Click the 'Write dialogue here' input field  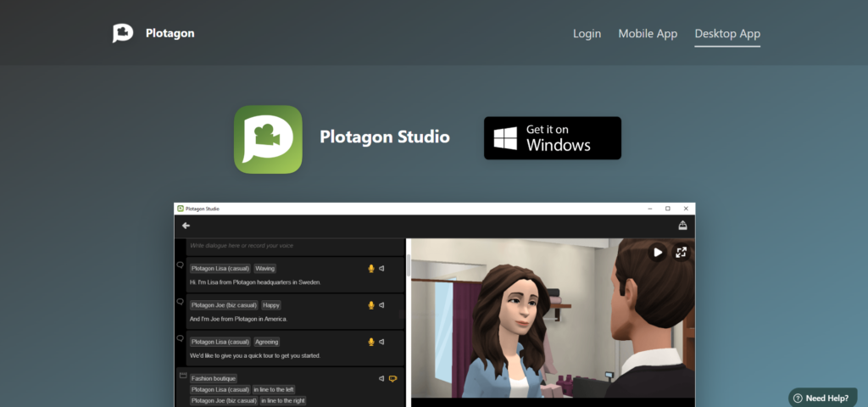296,246
